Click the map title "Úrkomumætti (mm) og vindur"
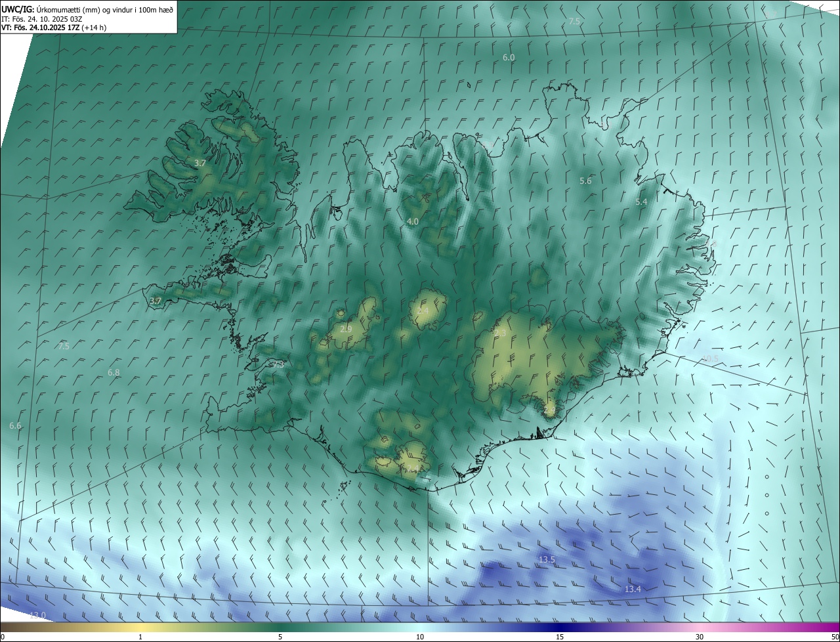840x642 pixels. point(84,9)
